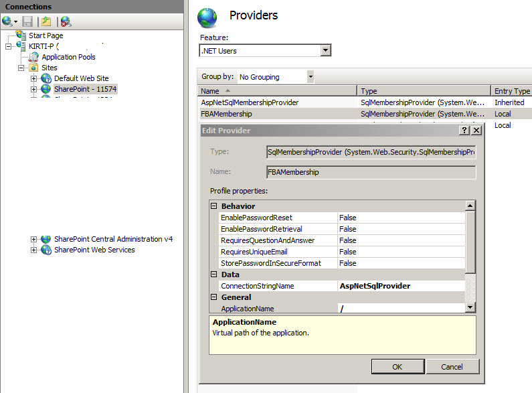Click the Up folder toolbar icon

click(x=46, y=21)
